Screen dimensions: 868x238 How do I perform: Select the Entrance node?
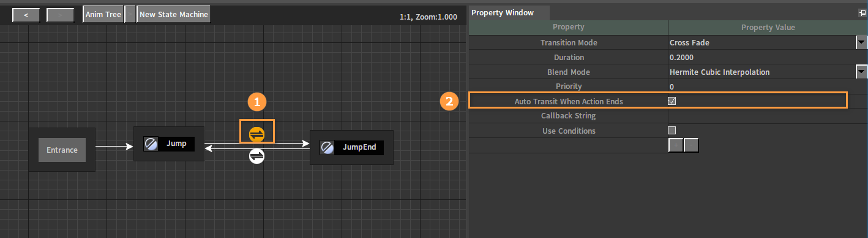[62, 150]
